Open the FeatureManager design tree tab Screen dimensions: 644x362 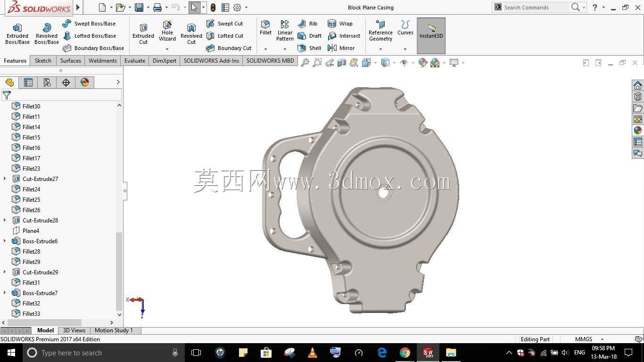pos(9,82)
